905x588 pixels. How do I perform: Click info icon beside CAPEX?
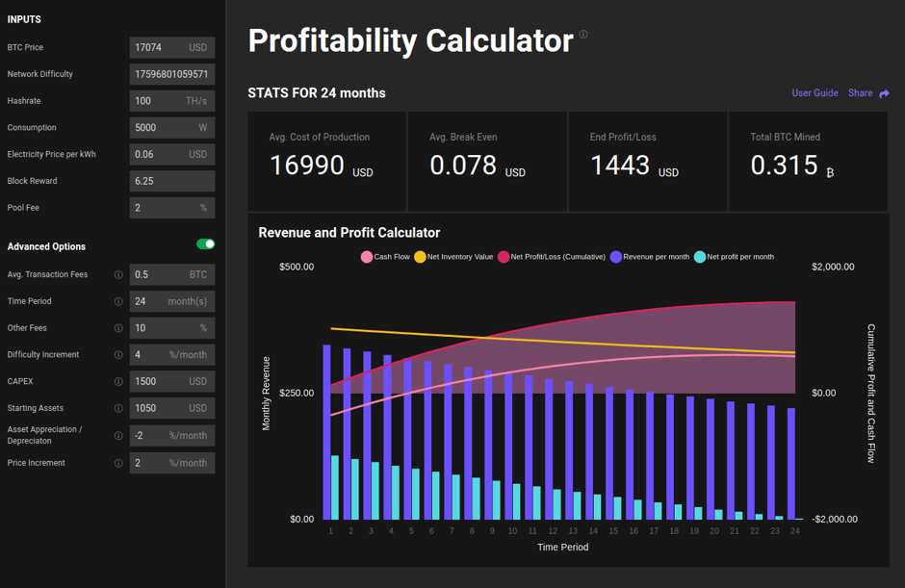click(118, 381)
